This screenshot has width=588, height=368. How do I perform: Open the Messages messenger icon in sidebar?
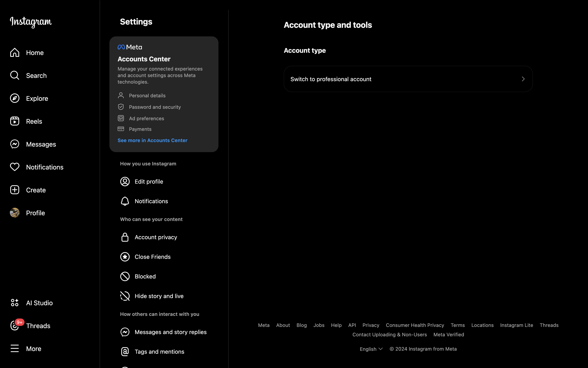coord(14,144)
